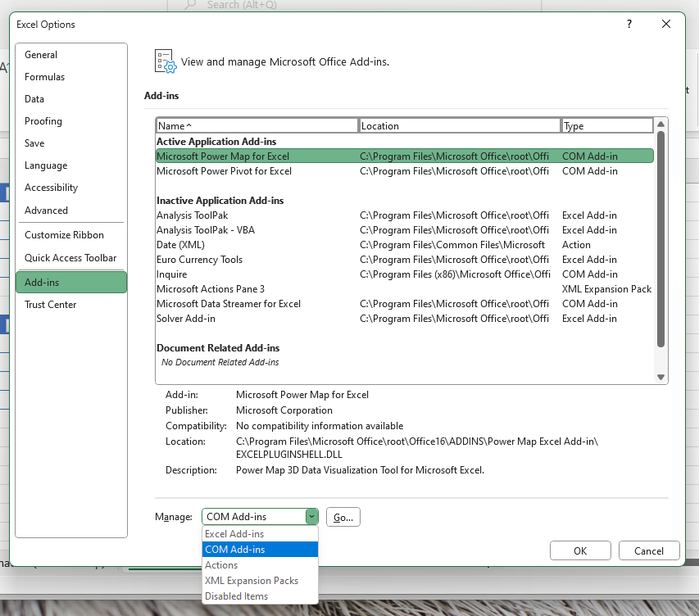Click the Add-ins settings header icon
This screenshot has height=616, width=699.
click(166, 61)
